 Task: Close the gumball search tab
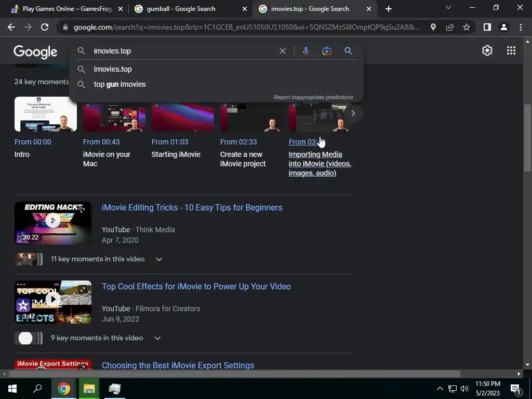click(245, 9)
